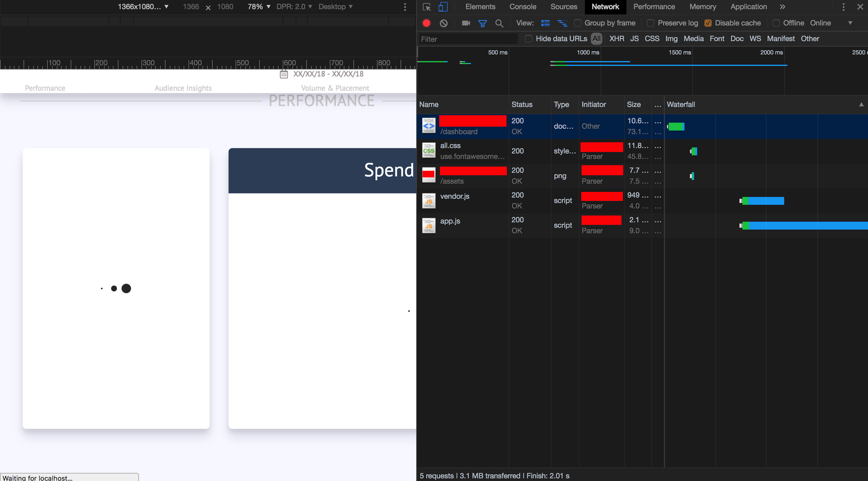The image size is (868, 481).
Task: Toggle the filter funnel icon
Action: coord(482,23)
